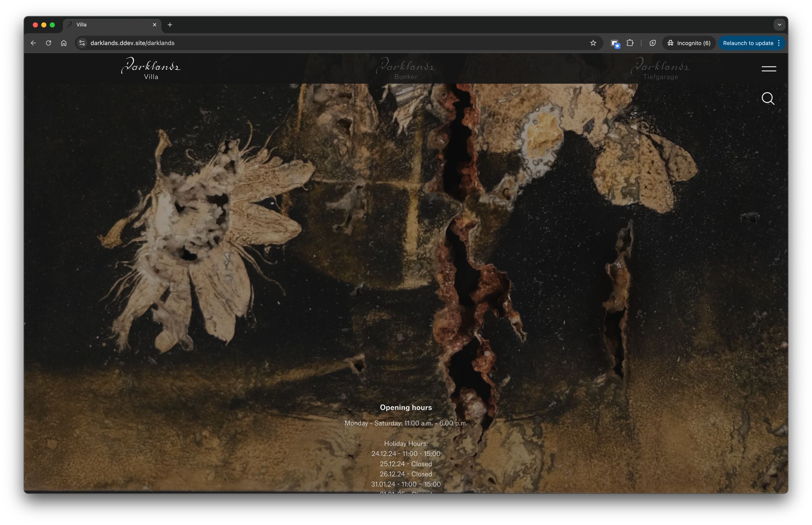Click the browser back arrow
Screen dimensions: 812x525
pos(33,43)
